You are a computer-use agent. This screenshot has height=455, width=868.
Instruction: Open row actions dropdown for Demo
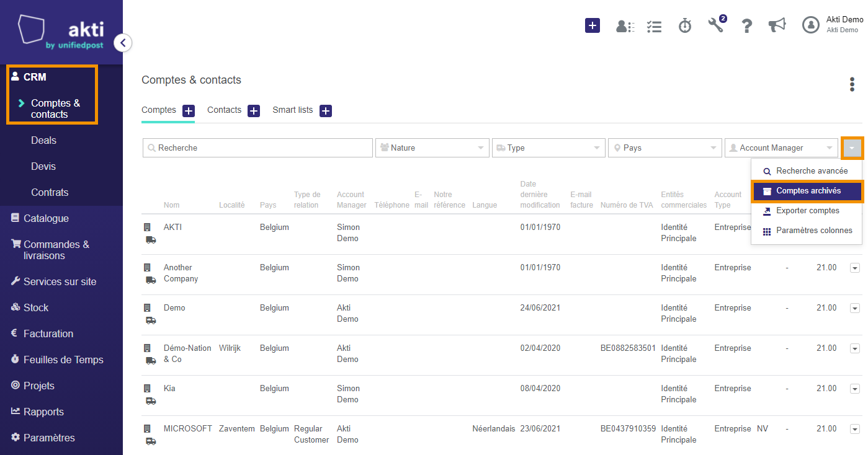[854, 308]
